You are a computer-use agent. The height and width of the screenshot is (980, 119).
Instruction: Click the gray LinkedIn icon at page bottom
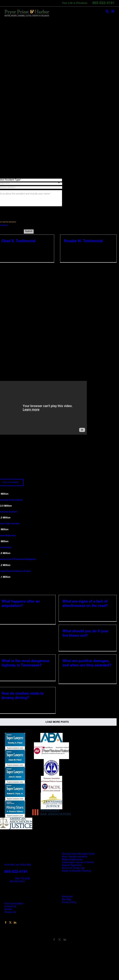pyautogui.click(x=65, y=939)
